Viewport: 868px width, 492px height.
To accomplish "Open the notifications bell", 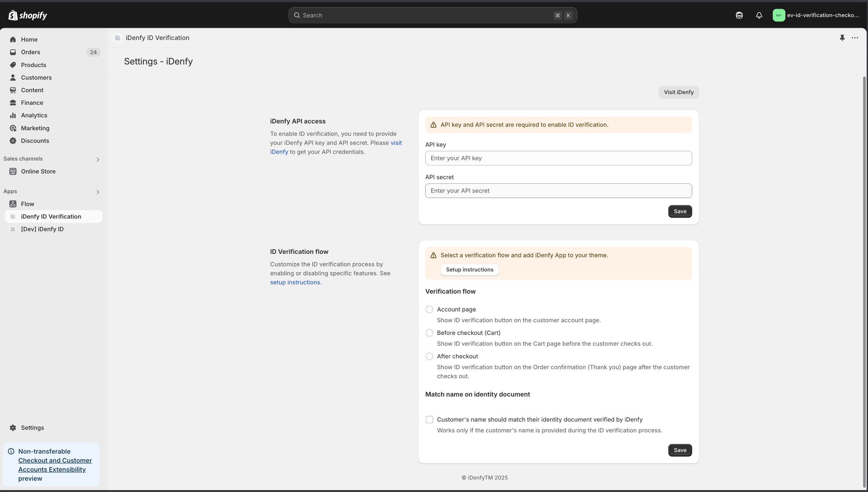I will point(759,15).
